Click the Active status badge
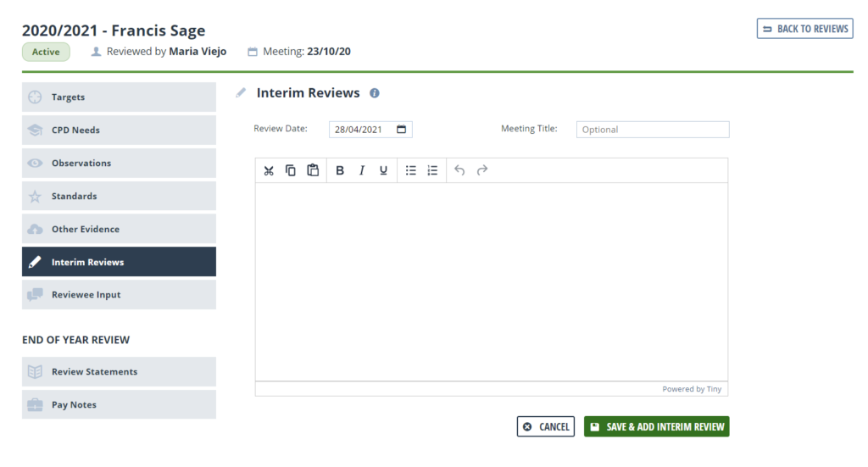The image size is (868, 467). (x=46, y=52)
